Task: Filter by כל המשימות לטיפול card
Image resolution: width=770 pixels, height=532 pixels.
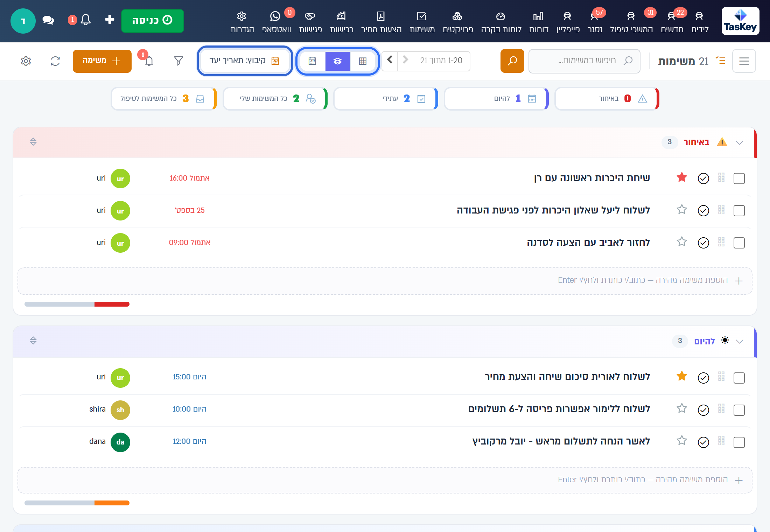Action: 164,99
